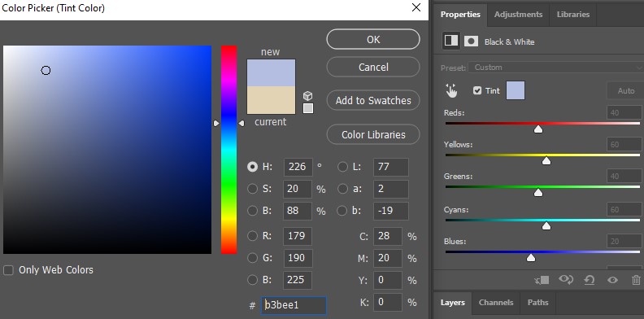Viewport: 644px width, 319px height.
Task: Click the Greens slider handle
Action: [x=538, y=193]
